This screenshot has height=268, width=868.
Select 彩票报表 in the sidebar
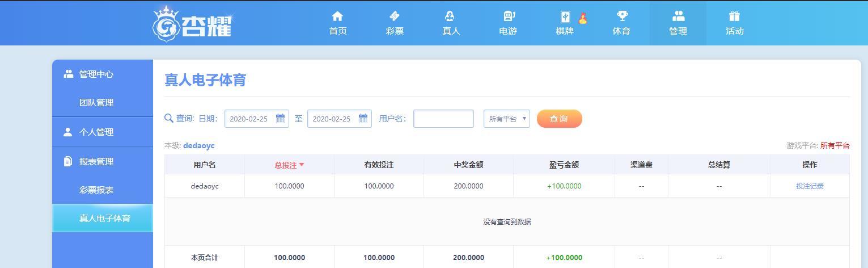(x=96, y=190)
